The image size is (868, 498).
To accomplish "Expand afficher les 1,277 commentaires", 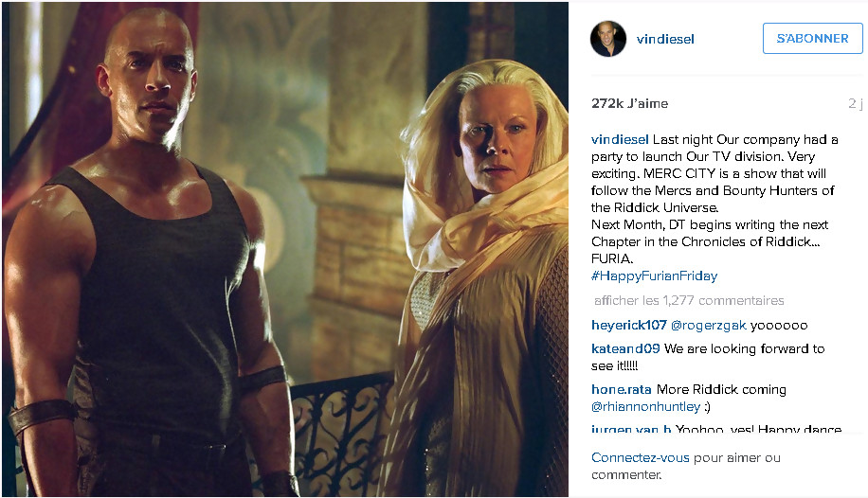I will tap(689, 300).
